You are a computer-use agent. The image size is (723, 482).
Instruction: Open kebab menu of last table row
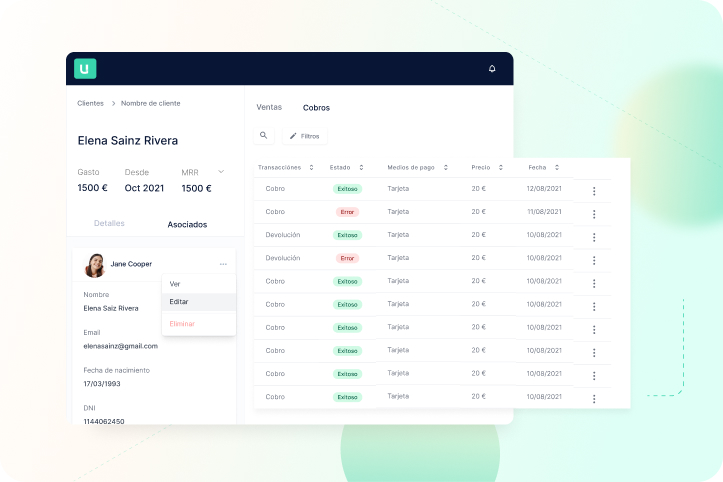594,399
